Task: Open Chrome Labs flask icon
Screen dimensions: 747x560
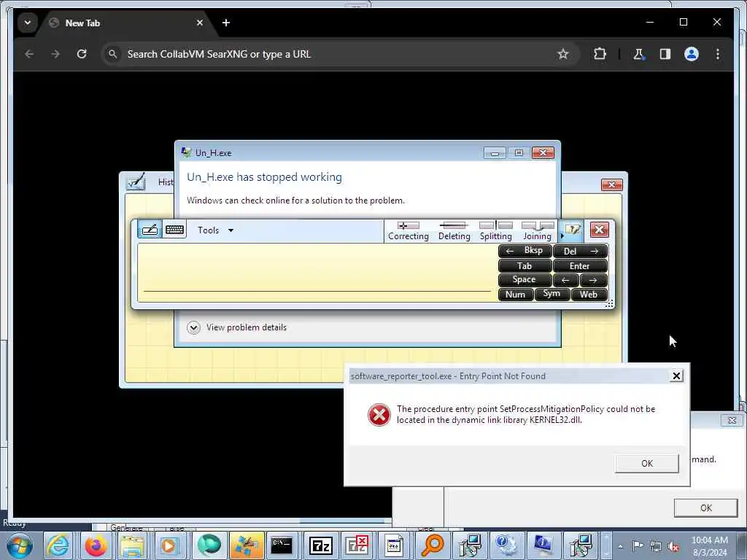Action: [639, 54]
